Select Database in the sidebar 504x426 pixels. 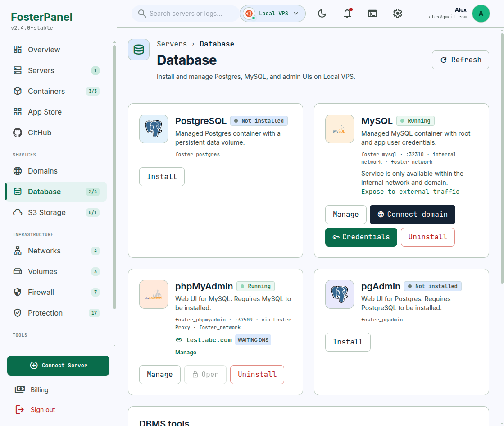56,192
